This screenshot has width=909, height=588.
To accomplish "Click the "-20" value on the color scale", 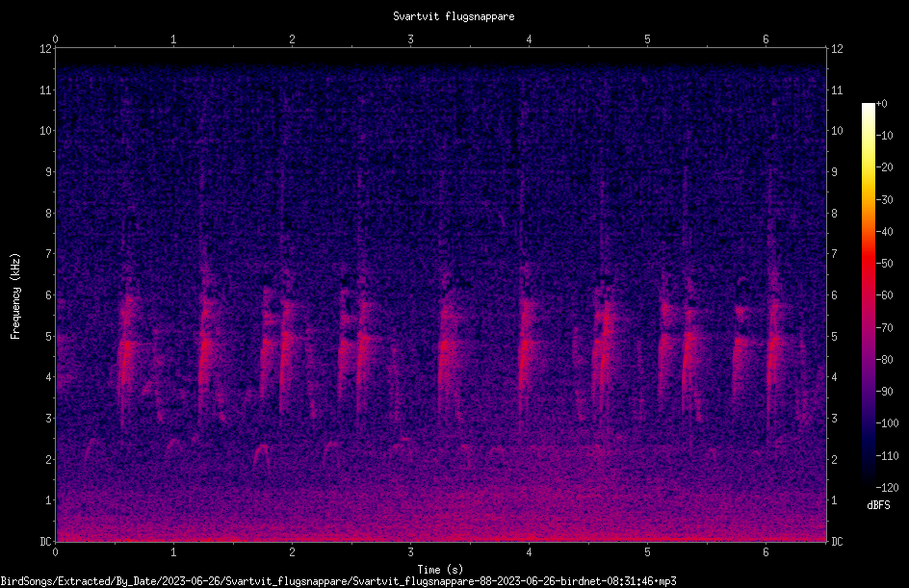I will [884, 167].
